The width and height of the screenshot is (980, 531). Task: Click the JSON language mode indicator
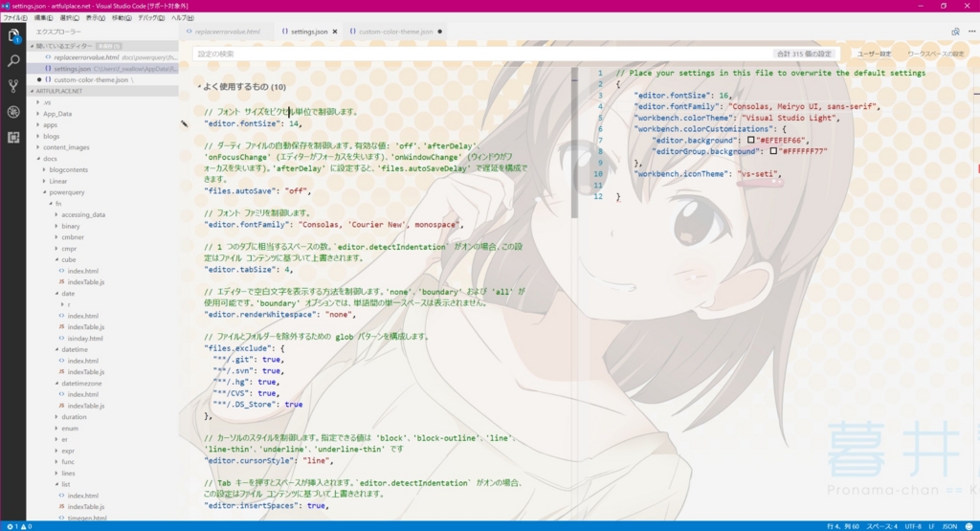click(x=949, y=526)
